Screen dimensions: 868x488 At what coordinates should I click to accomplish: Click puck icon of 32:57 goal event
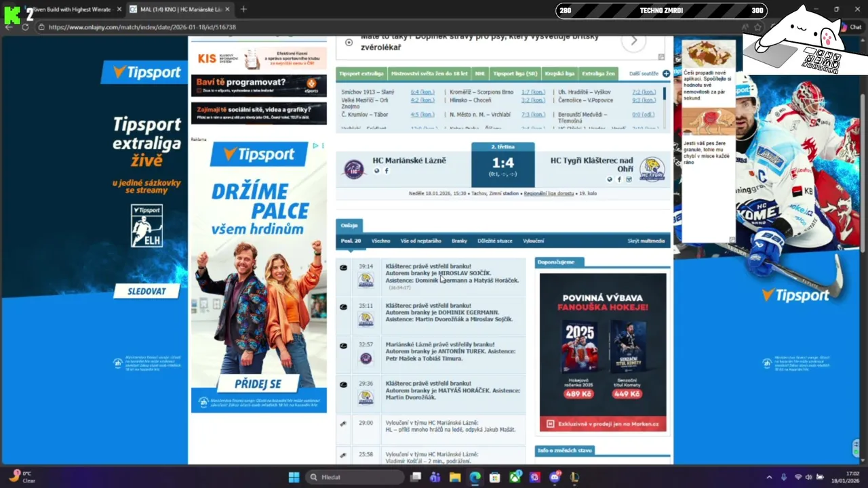click(344, 346)
